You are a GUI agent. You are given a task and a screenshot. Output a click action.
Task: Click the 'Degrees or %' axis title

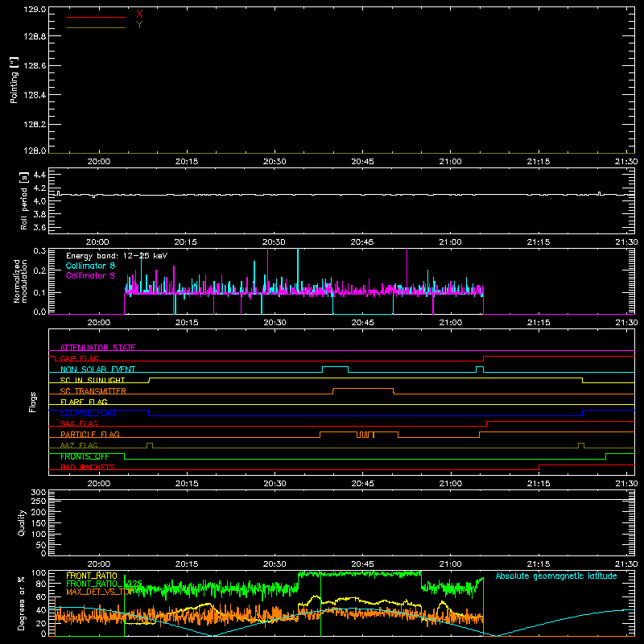click(x=22, y=603)
